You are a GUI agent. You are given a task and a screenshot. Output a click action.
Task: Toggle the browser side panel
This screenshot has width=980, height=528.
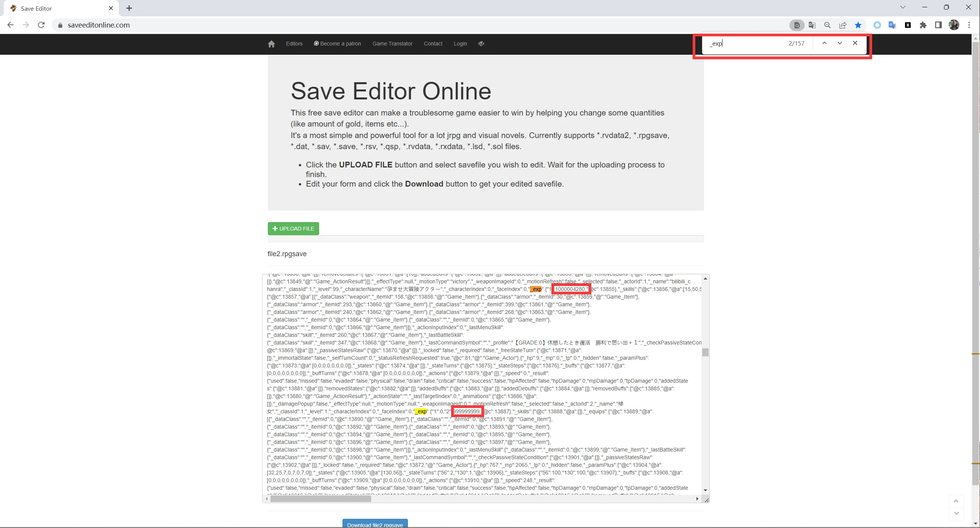click(x=938, y=25)
